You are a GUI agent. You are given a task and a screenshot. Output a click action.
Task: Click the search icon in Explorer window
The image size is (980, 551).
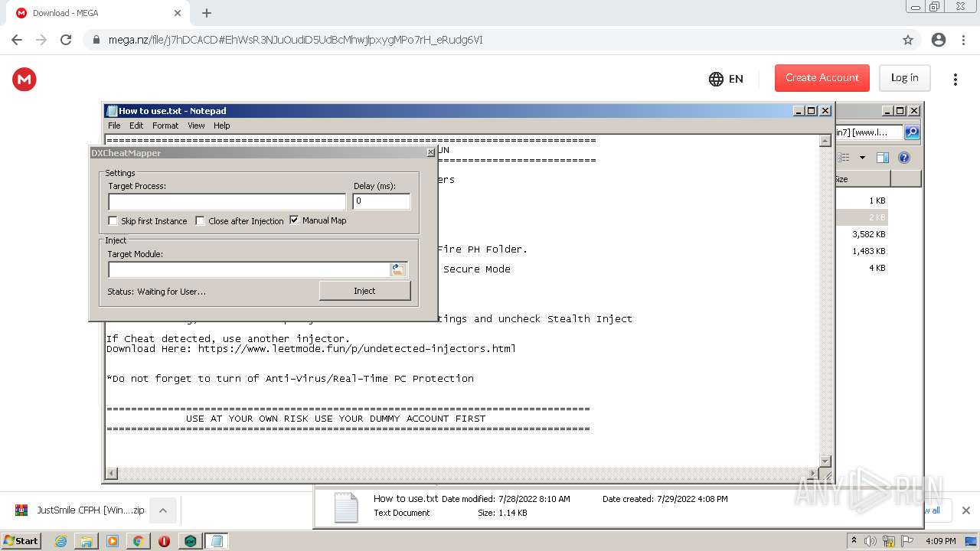click(x=912, y=132)
